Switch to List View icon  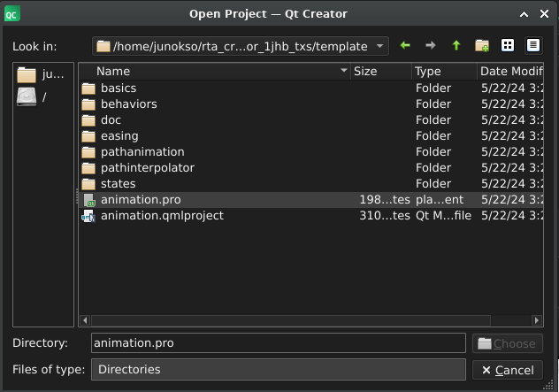[508, 45]
